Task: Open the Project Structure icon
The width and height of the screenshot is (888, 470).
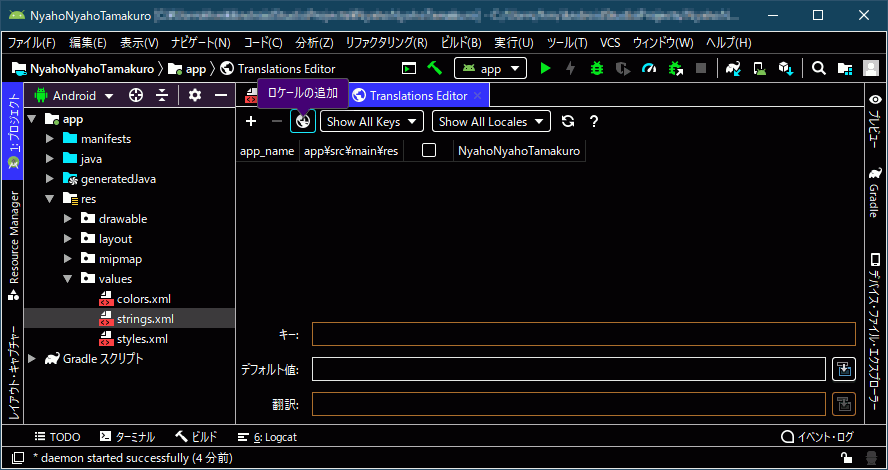Action: point(845,69)
